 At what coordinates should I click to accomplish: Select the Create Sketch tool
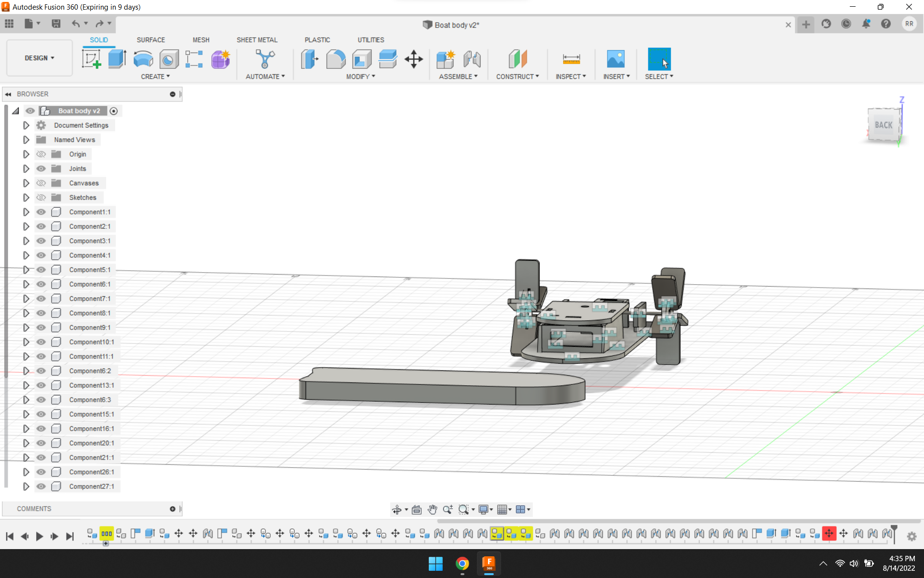(92, 59)
